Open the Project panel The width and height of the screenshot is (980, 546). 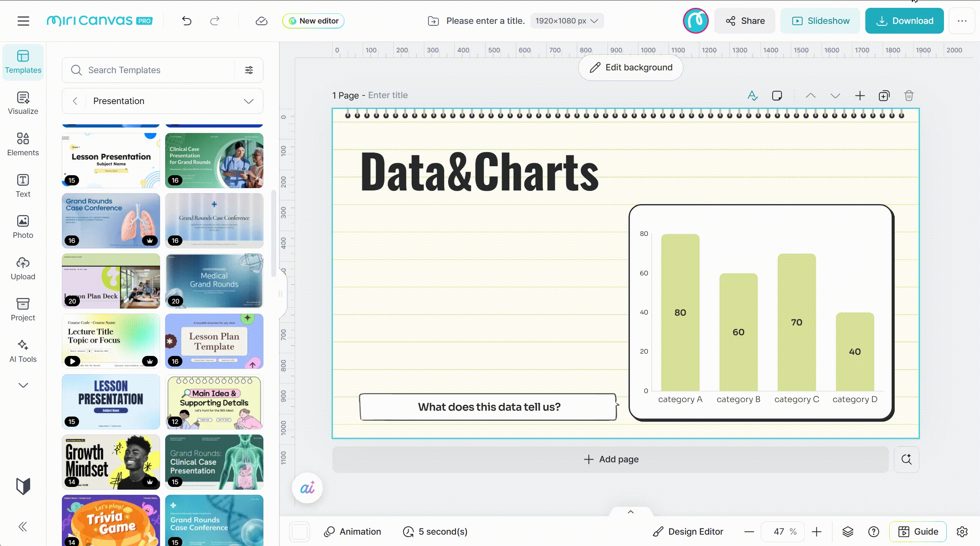pyautogui.click(x=23, y=309)
